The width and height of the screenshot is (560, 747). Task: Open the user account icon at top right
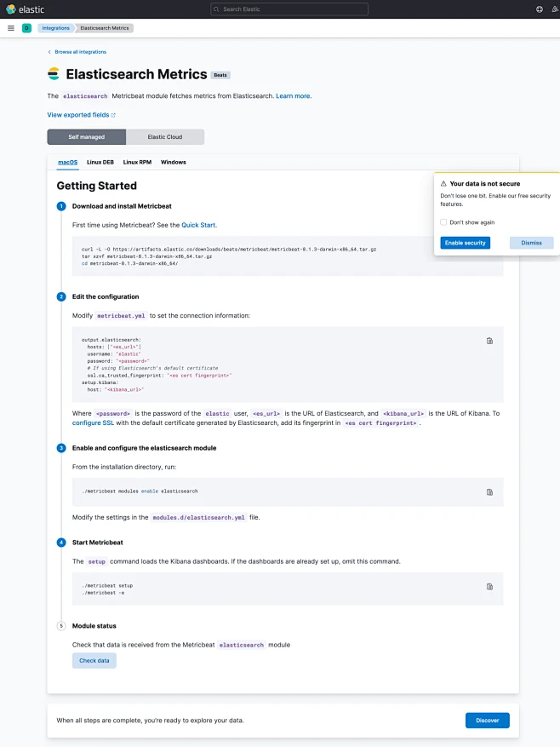click(554, 9)
